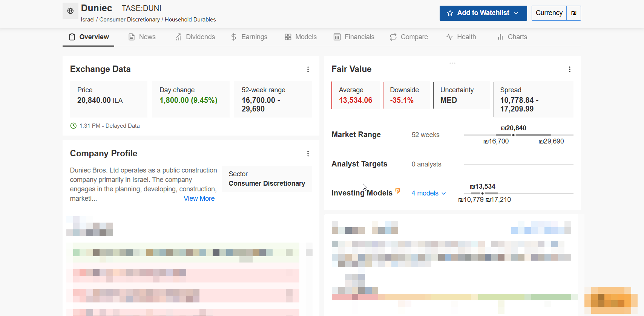The height and width of the screenshot is (316, 644).
Task: Click the Household Durables breadcrumb
Action: (x=190, y=20)
